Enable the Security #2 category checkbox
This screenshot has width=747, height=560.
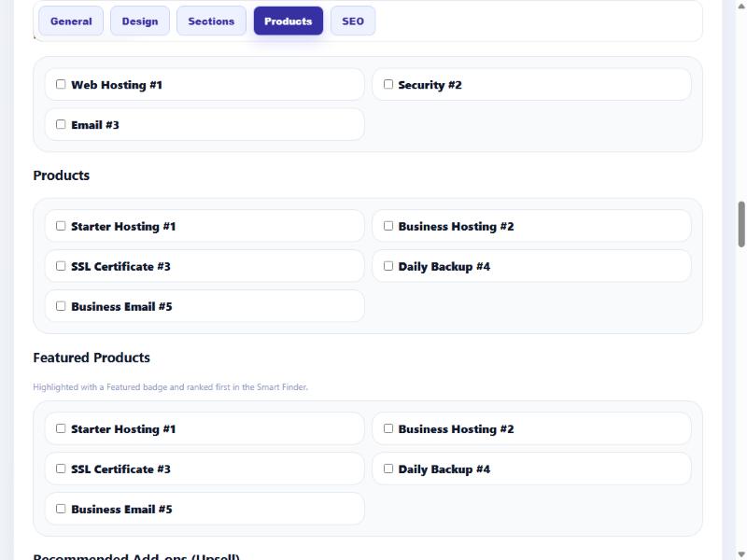pyautogui.click(x=388, y=84)
